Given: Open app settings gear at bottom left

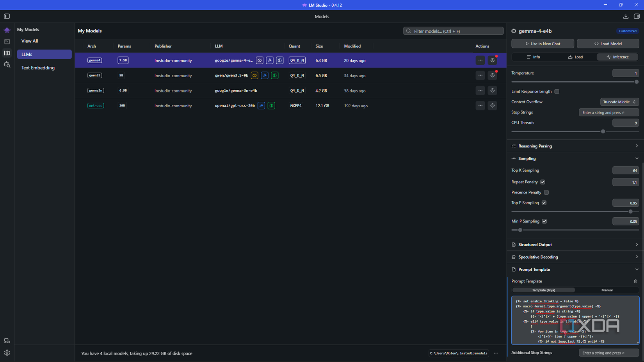Looking at the screenshot, I should click(x=7, y=353).
